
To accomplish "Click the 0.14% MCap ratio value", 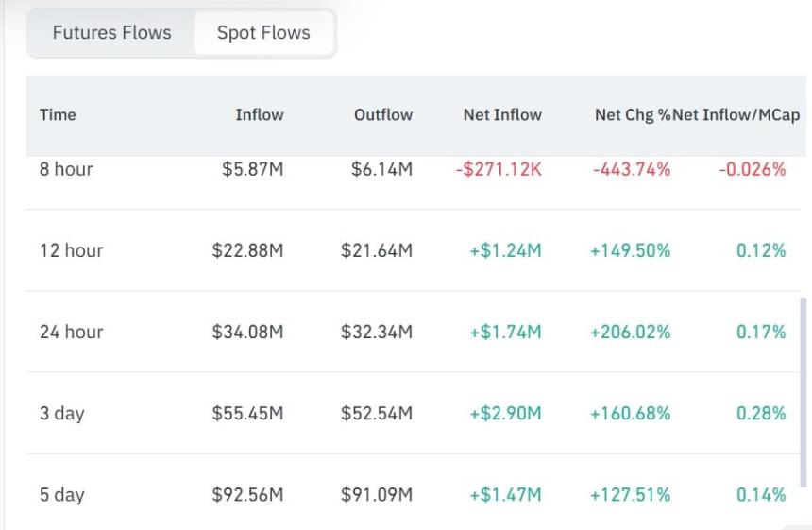I will [x=761, y=495].
